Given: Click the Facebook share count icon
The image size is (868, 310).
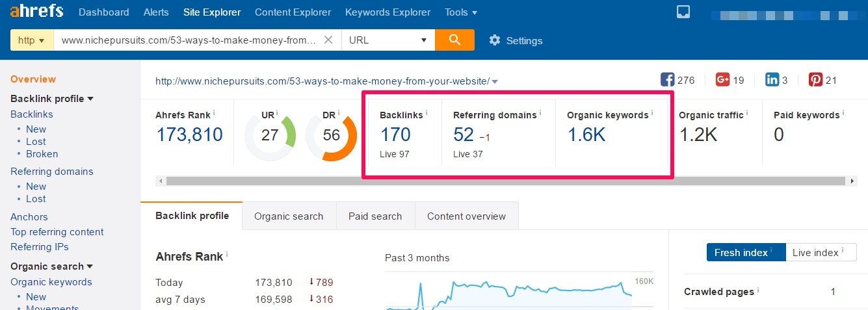Looking at the screenshot, I should pyautogui.click(x=667, y=80).
